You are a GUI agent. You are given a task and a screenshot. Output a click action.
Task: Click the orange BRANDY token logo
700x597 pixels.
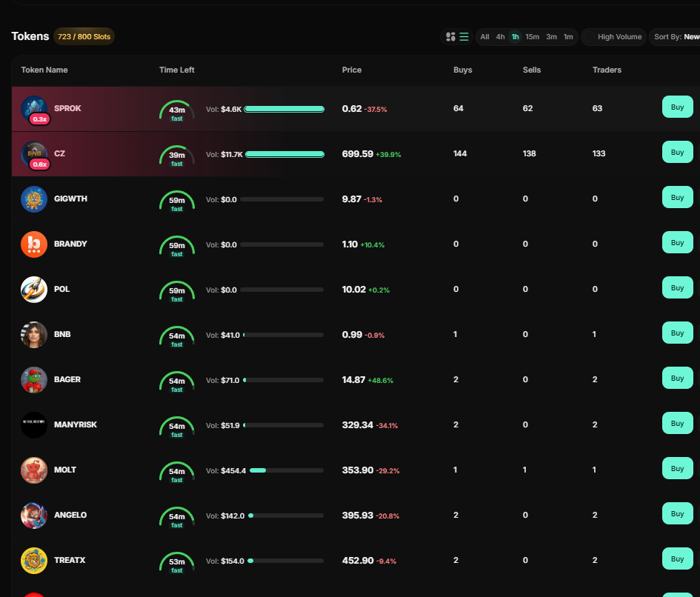pos(34,244)
